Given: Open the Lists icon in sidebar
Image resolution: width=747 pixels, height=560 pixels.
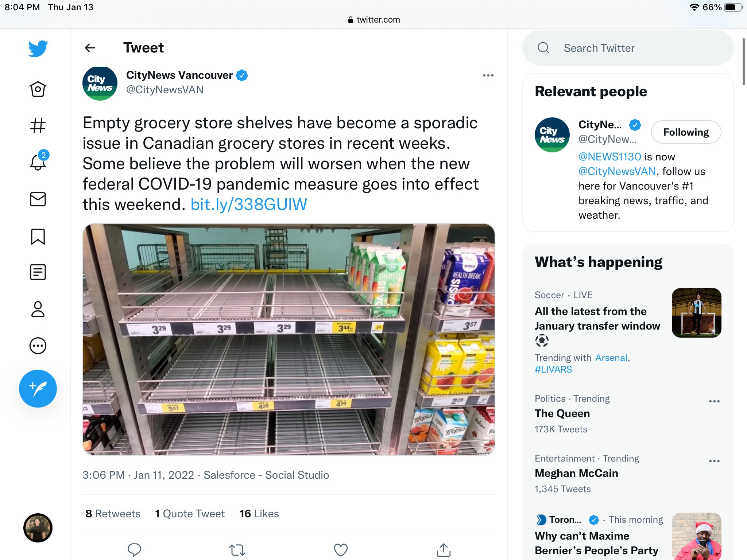Looking at the screenshot, I should [x=38, y=272].
